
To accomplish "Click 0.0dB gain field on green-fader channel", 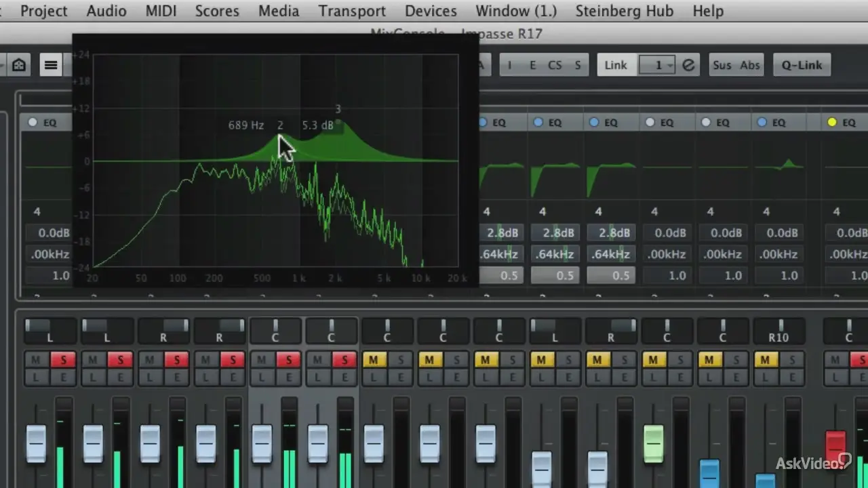I will (x=668, y=232).
